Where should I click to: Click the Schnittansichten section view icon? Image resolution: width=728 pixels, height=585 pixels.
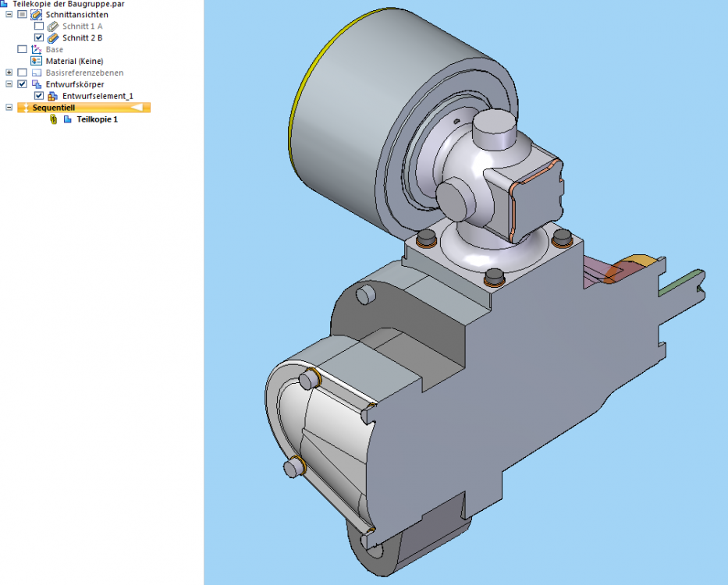(x=36, y=14)
